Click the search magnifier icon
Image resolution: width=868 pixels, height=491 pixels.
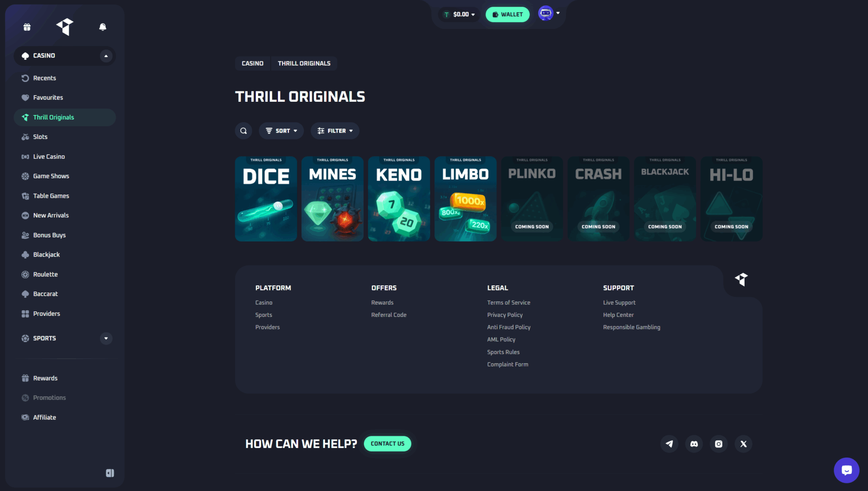(244, 131)
